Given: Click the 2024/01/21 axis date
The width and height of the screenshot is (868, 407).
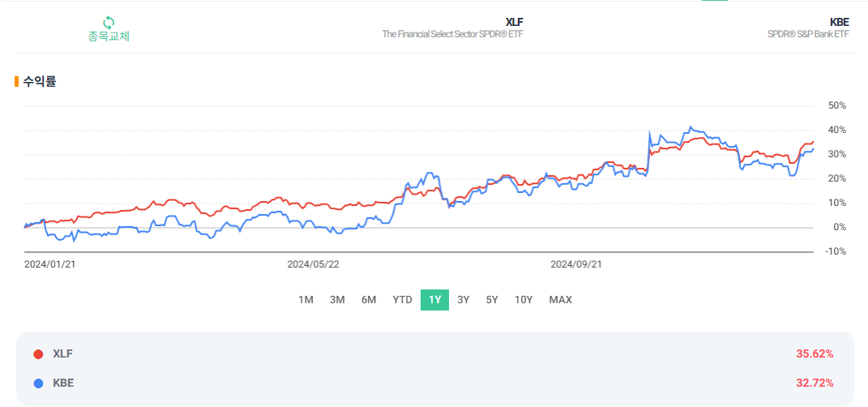Looking at the screenshot, I should pos(49,264).
